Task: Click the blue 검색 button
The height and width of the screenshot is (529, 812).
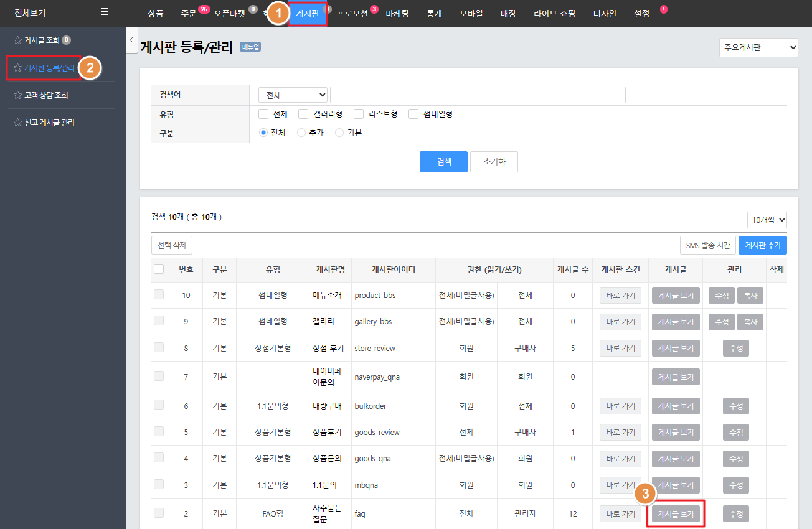Action: pyautogui.click(x=443, y=162)
